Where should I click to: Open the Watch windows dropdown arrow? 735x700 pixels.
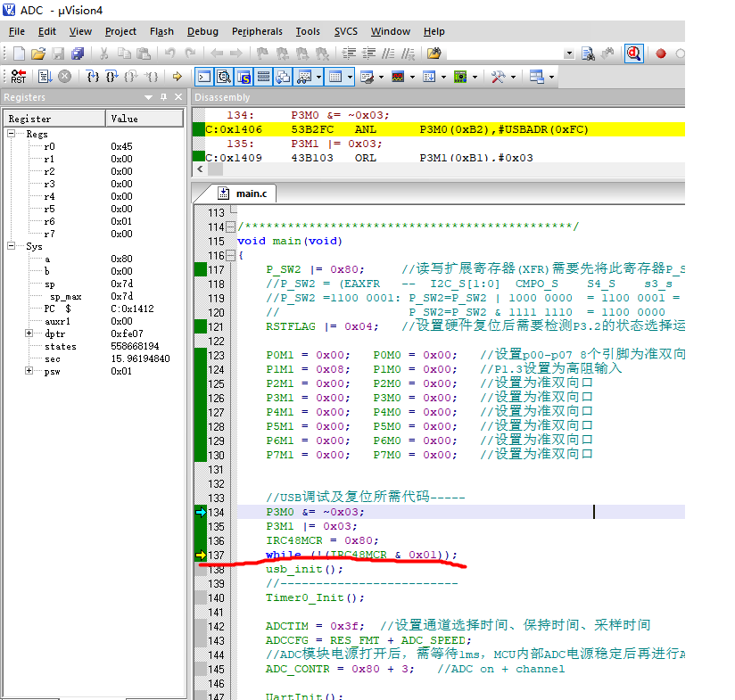[318, 77]
